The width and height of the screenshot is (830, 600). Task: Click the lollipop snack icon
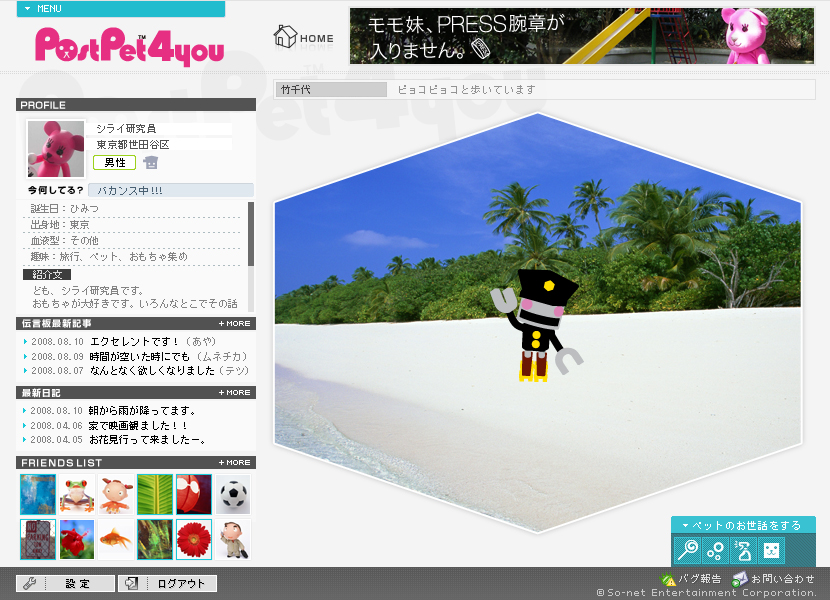point(687,550)
